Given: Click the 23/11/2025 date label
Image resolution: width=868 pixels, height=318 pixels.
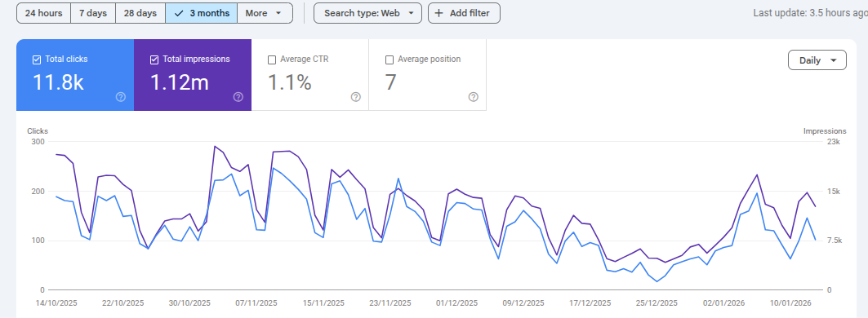Looking at the screenshot, I should click(x=390, y=303).
